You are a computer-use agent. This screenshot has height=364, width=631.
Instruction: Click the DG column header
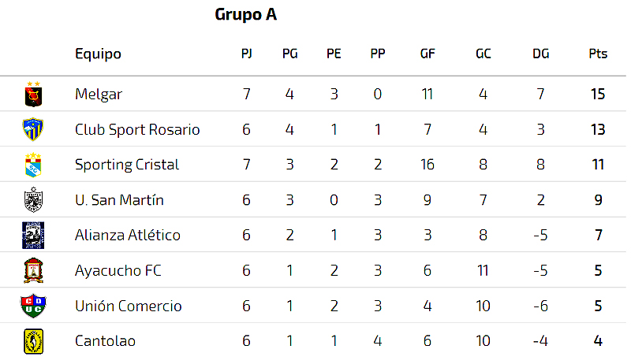pyautogui.click(x=541, y=54)
